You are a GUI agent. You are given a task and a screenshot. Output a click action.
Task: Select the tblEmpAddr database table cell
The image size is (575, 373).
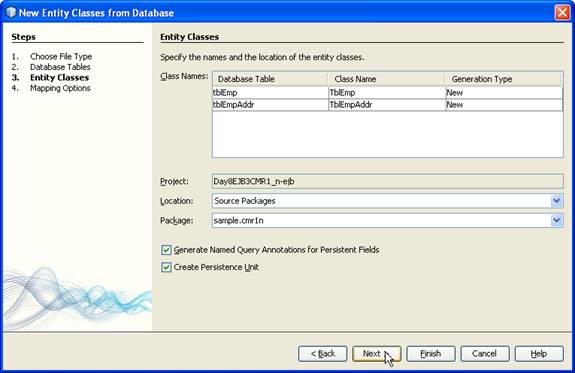[270, 105]
